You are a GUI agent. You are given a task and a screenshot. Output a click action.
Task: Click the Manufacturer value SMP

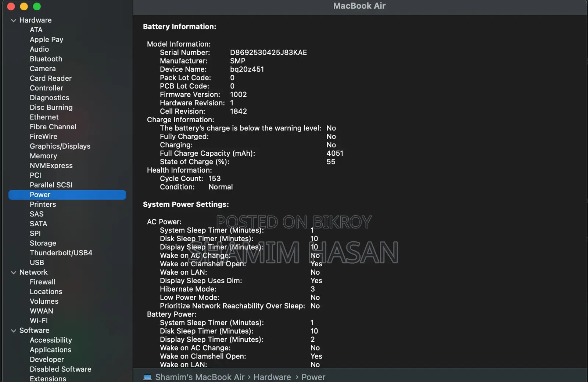click(x=237, y=61)
